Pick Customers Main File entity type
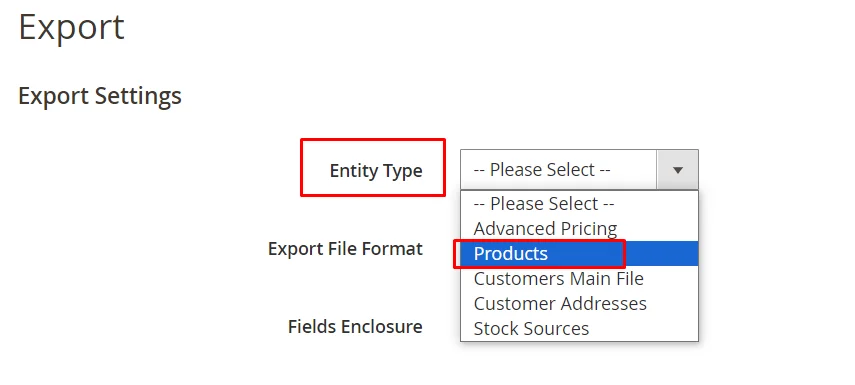Screen dimensions: 855x385 point(579,279)
